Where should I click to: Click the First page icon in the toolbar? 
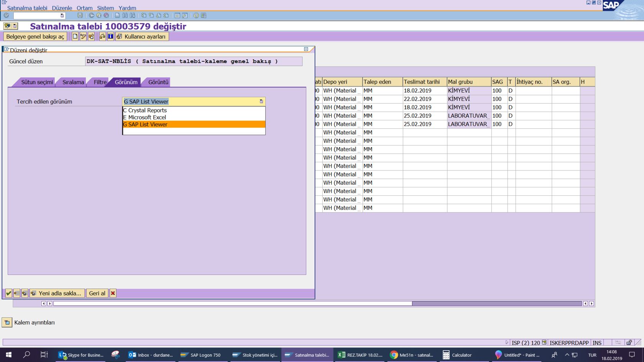click(144, 15)
